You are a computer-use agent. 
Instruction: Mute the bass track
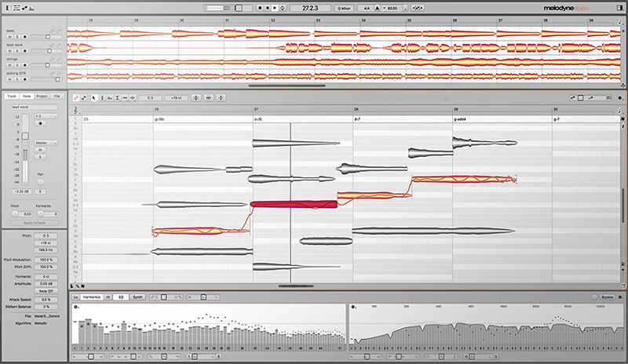(x=9, y=36)
